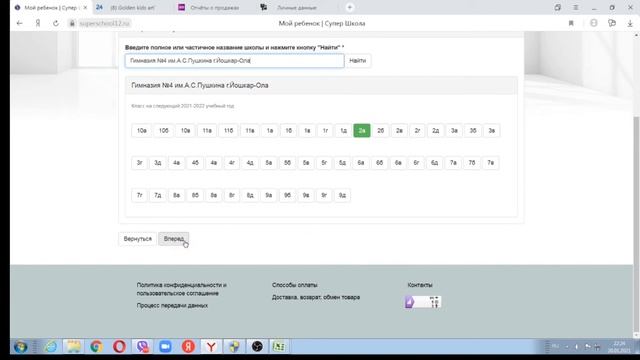Open 'Политика конфиденциальности и пользовательское соглашение' link
640x360 pixels.
point(182,289)
